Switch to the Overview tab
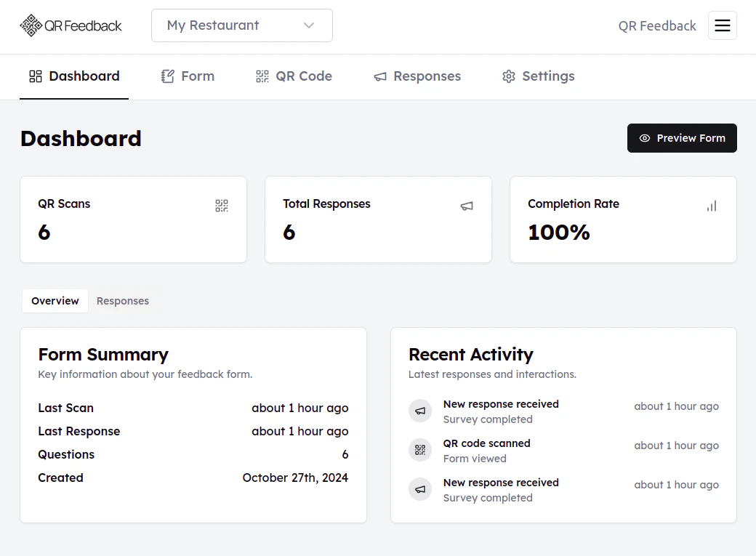This screenshot has width=756, height=556. tap(55, 300)
